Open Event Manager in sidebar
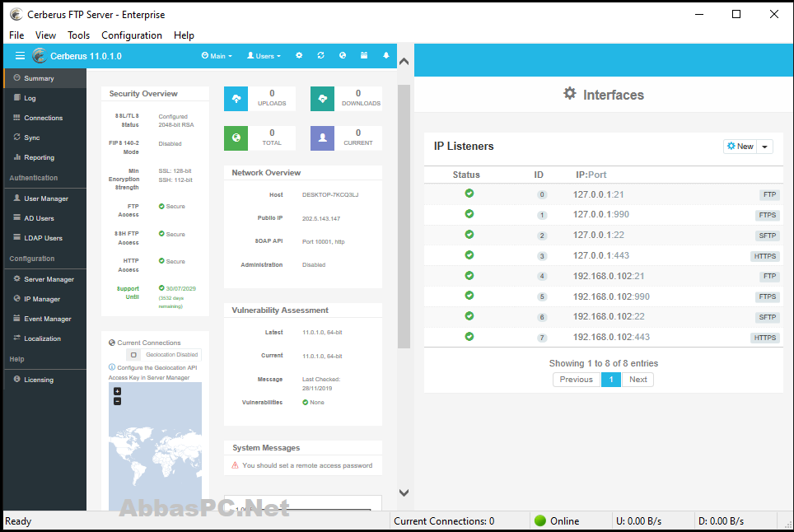 point(45,319)
